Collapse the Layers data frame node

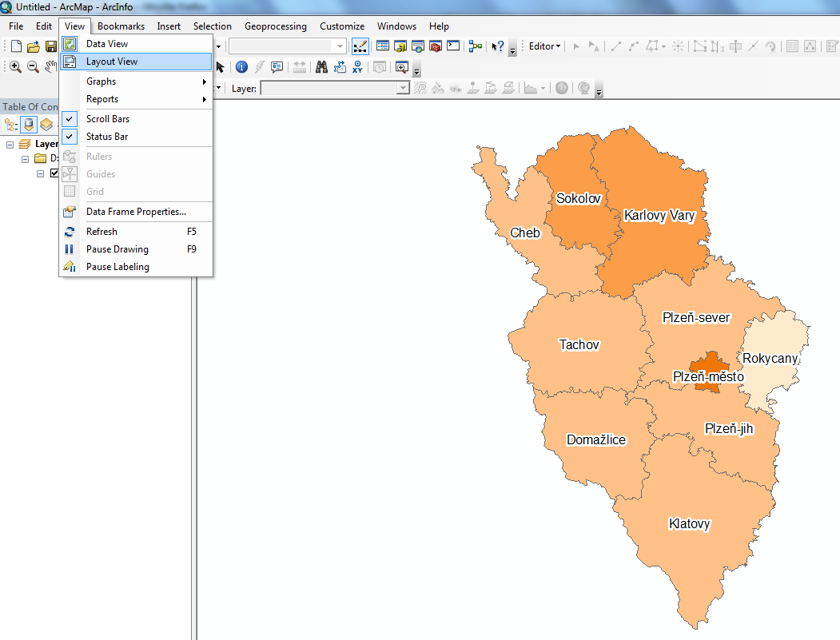tap(10, 145)
